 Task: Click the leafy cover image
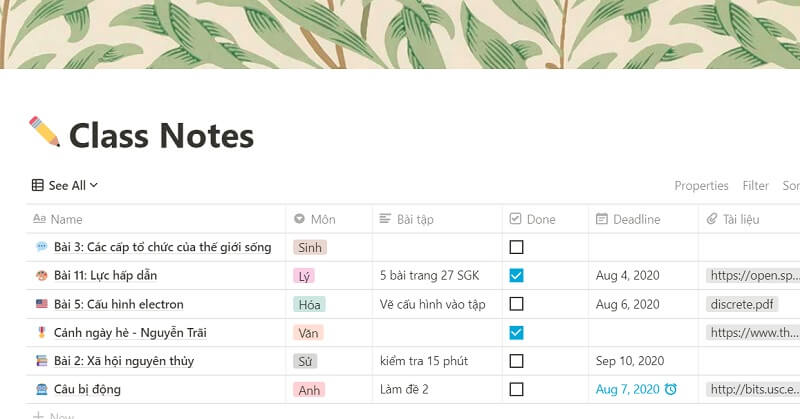400,35
